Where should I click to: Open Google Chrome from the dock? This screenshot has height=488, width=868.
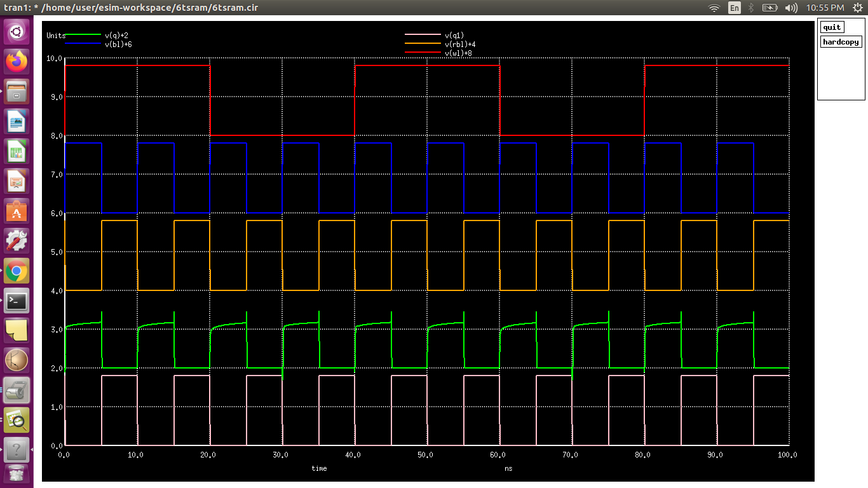click(16, 270)
